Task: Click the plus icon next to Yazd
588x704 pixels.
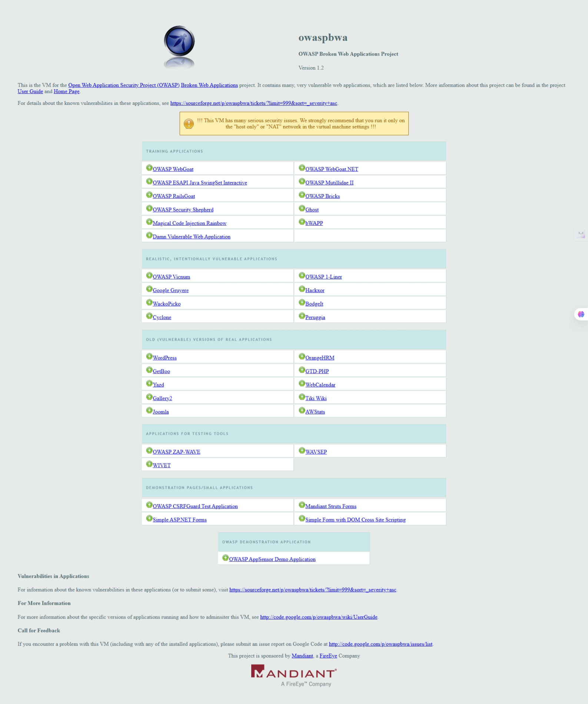Action: pos(149,383)
